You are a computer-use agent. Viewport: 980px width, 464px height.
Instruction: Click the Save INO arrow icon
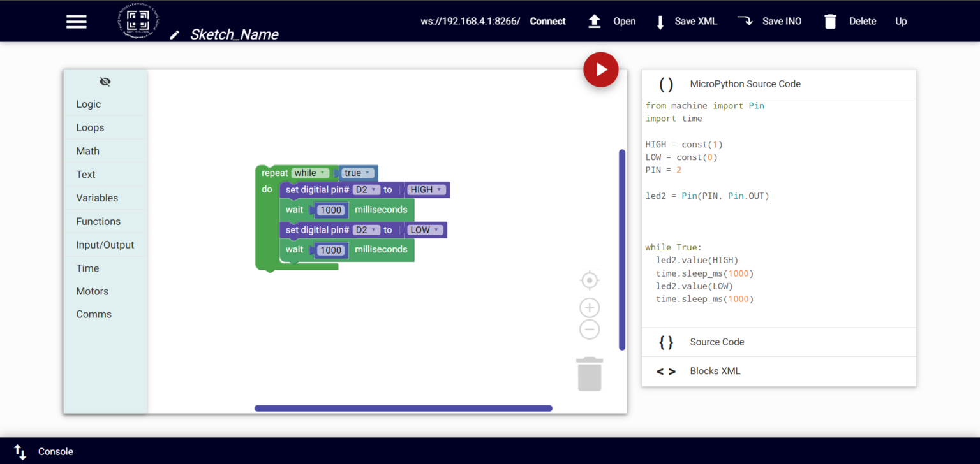(x=745, y=20)
